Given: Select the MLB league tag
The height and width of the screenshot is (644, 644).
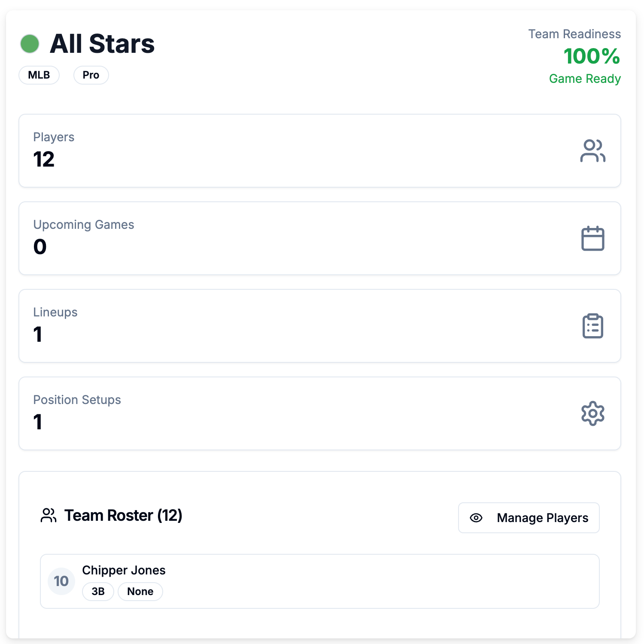Looking at the screenshot, I should (x=39, y=75).
